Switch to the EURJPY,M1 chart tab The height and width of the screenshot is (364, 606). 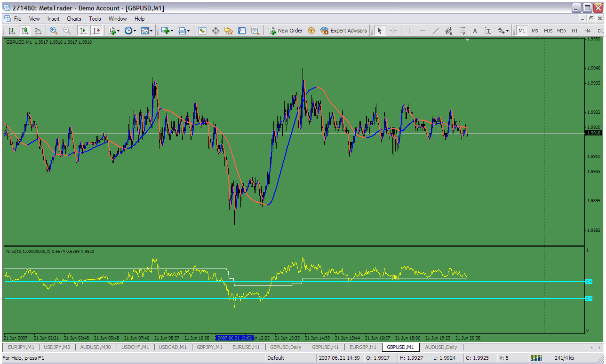21,348
